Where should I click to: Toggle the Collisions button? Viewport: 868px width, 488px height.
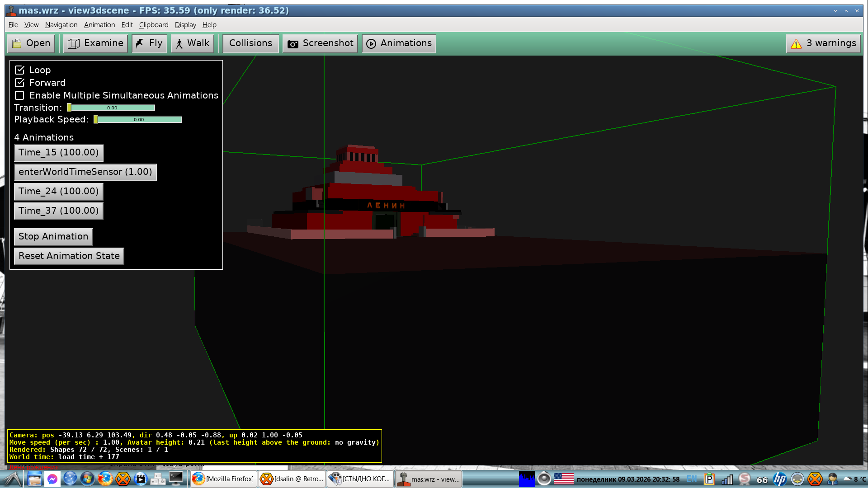pos(250,43)
